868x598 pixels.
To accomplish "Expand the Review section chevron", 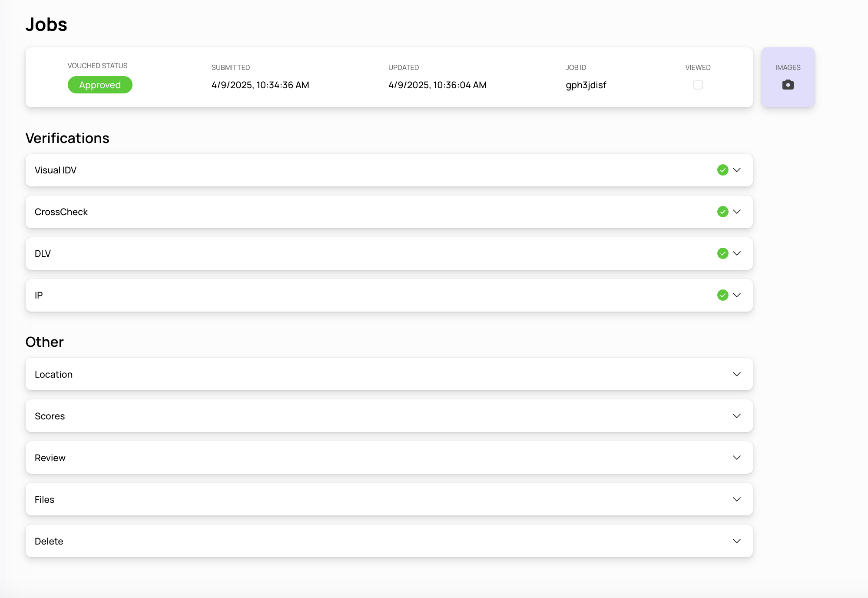I will (x=736, y=458).
